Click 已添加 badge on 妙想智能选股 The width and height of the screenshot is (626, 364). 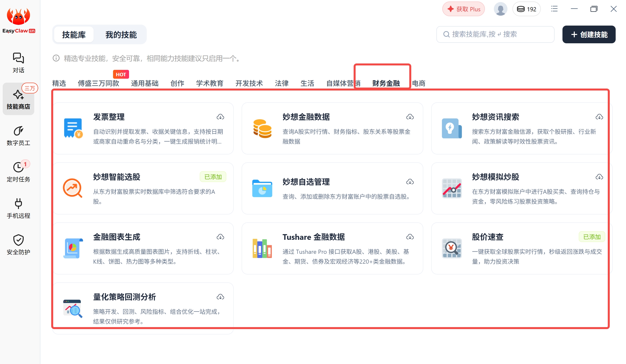pos(213,177)
